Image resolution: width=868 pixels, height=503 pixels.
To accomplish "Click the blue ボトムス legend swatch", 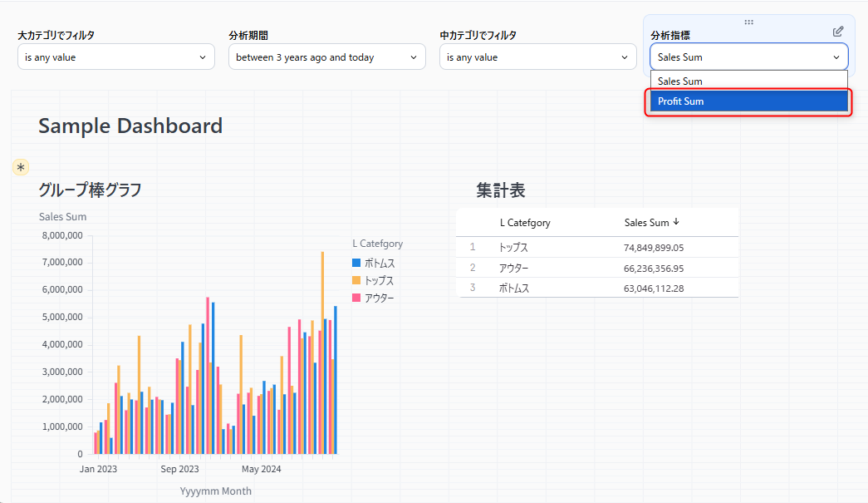I will point(356,264).
